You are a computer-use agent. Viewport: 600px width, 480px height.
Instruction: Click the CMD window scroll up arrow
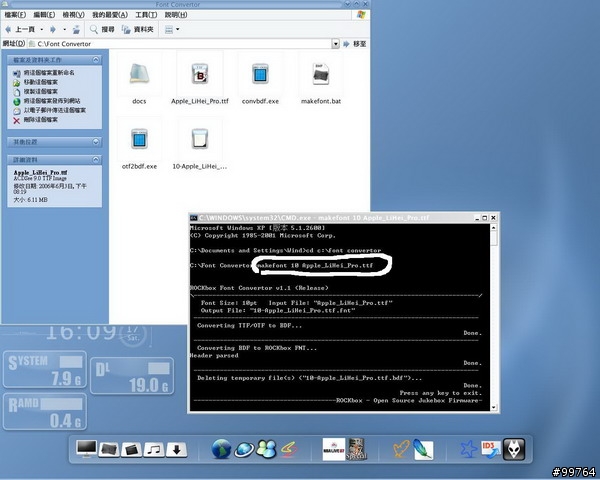[494, 228]
